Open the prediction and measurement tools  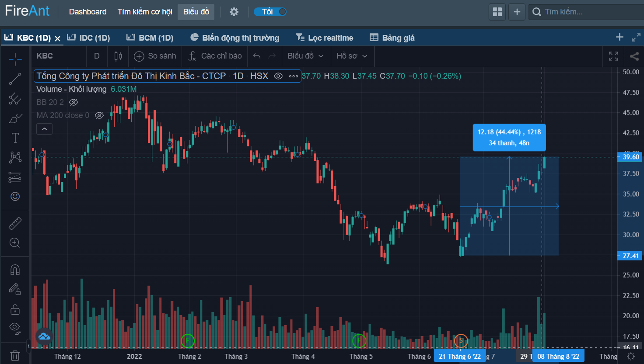coord(15,177)
